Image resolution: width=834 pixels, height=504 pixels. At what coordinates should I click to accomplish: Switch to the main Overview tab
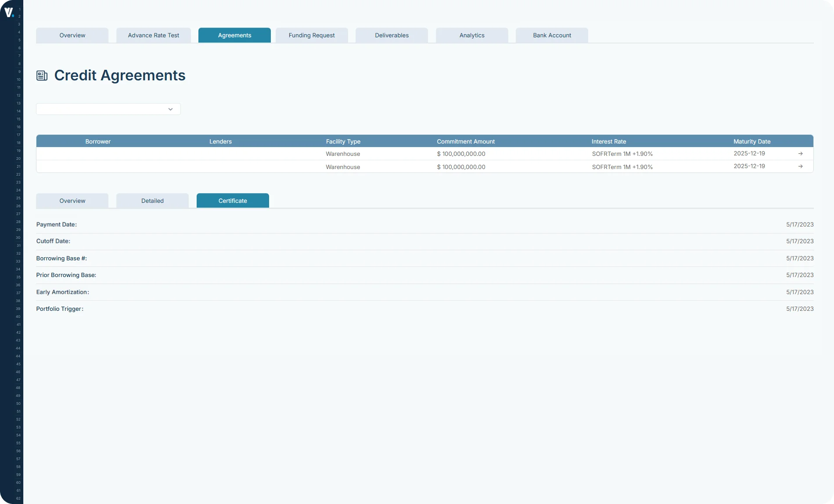72,35
